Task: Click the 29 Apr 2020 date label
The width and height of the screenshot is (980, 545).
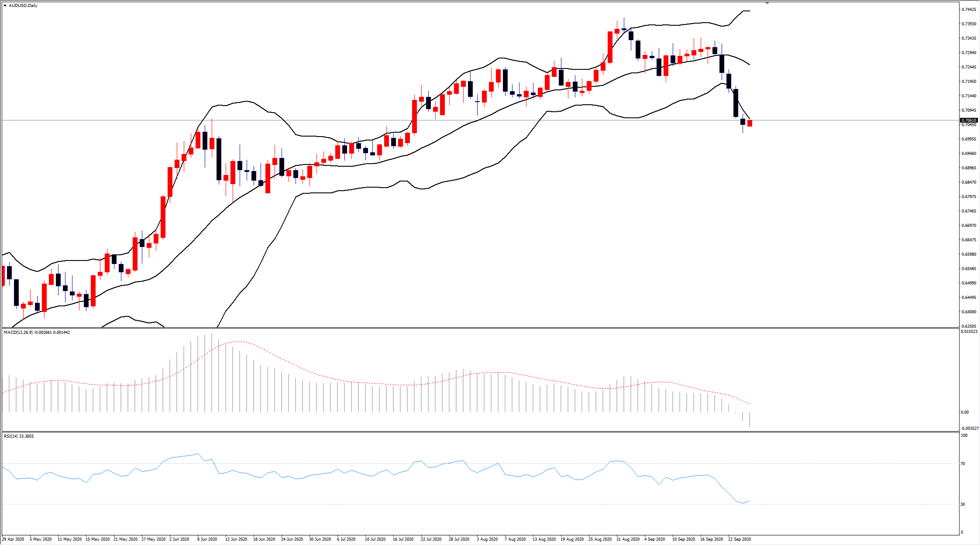Action: pyautogui.click(x=13, y=539)
